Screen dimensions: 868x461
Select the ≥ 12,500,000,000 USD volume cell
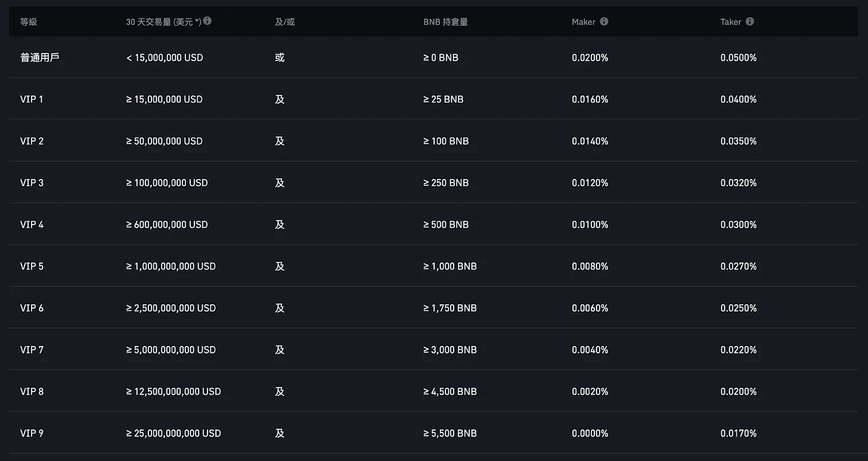tap(173, 392)
